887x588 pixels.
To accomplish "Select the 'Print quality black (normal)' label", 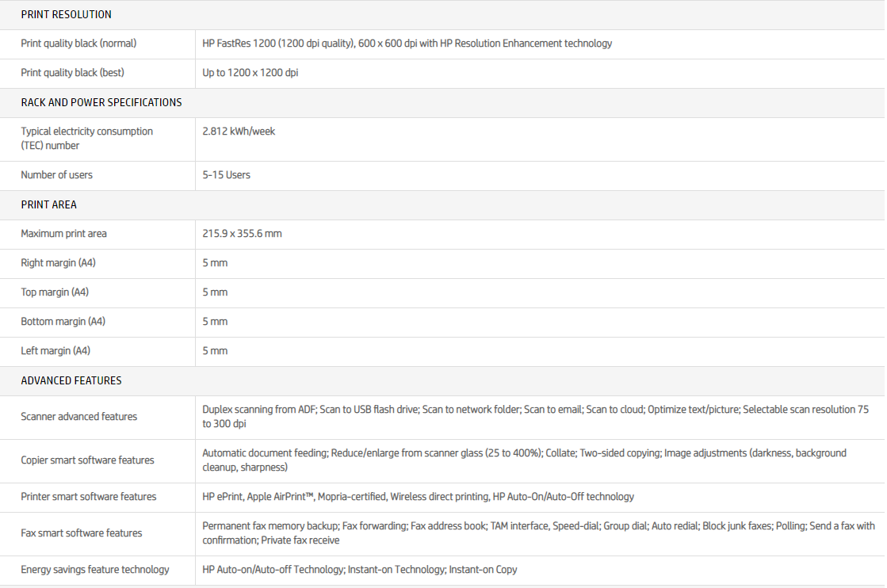I will 78,44.
